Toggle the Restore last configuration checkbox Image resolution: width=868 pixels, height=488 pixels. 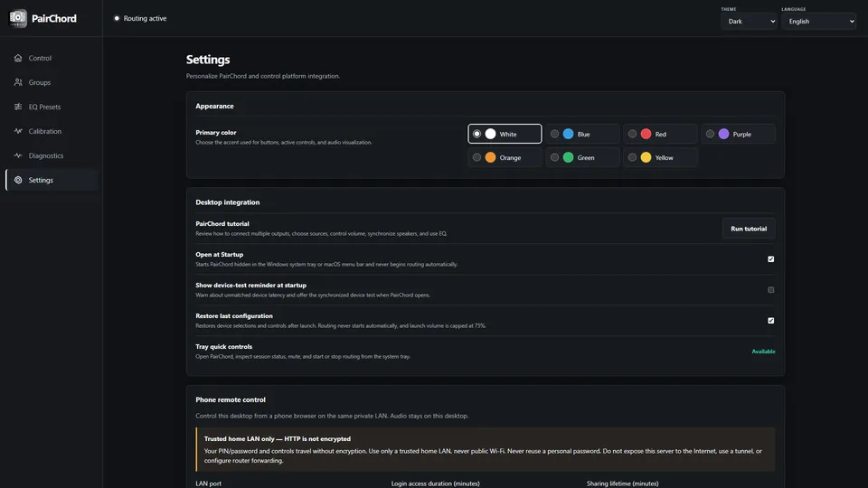point(771,320)
